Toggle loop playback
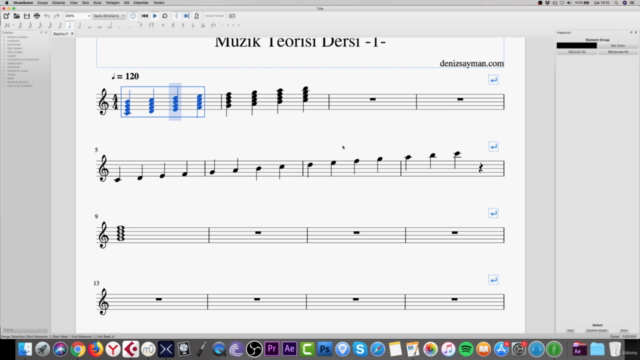 165,16
